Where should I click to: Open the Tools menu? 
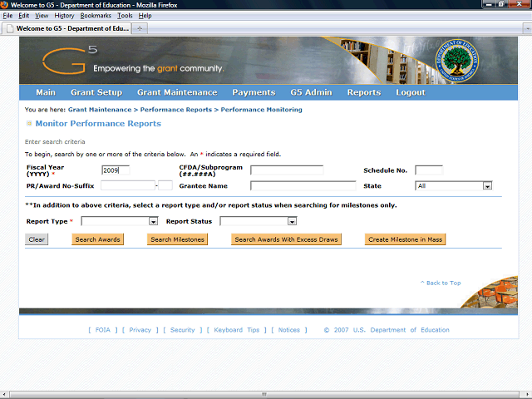125,16
